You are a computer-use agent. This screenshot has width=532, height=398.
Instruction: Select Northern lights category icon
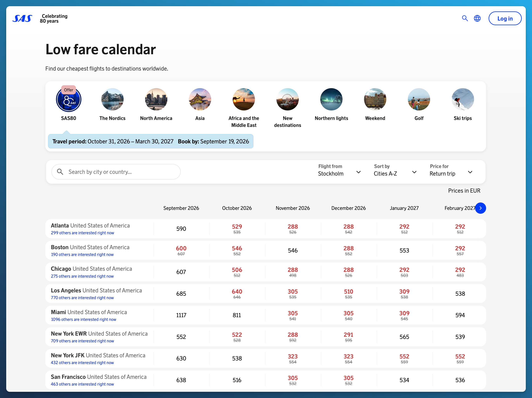pyautogui.click(x=331, y=99)
